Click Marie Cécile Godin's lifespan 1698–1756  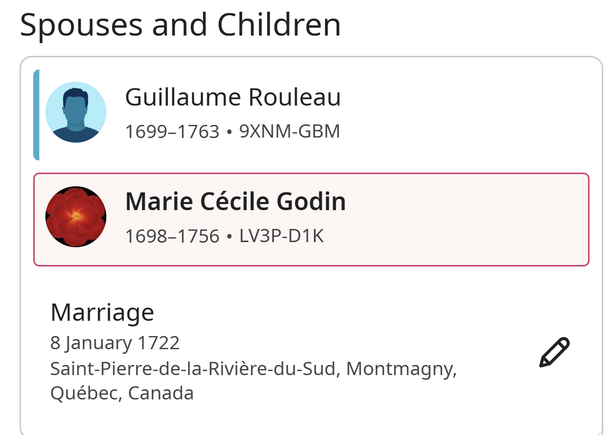click(x=172, y=236)
